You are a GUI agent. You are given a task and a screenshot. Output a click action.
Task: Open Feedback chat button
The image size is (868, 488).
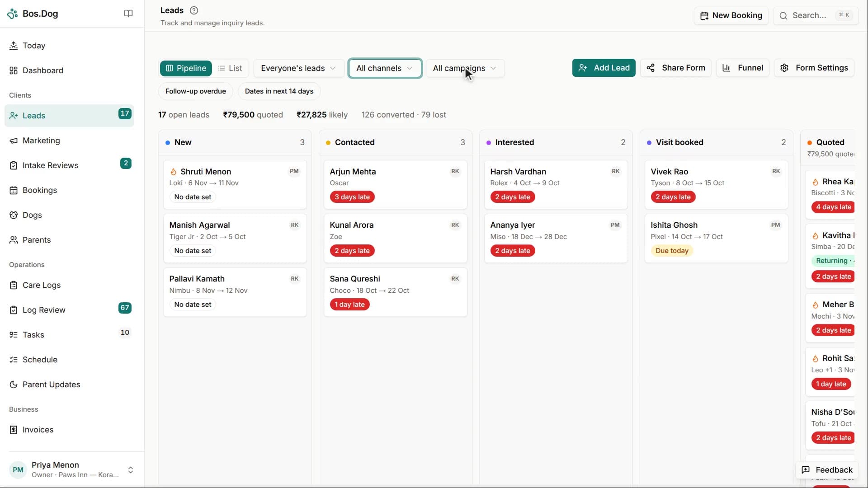827,470
